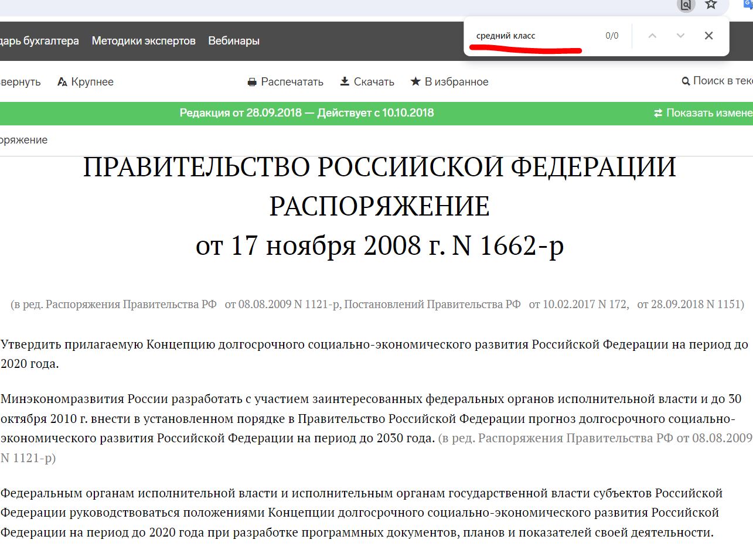Click the find result counter 0/0
The height and width of the screenshot is (560, 753).
coord(612,36)
